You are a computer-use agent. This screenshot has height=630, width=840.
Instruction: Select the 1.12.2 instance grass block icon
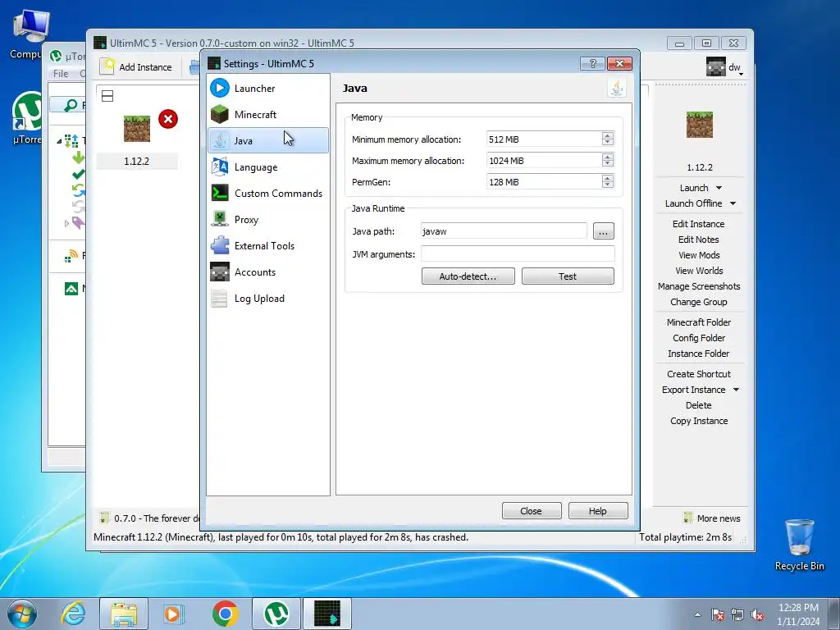137,129
